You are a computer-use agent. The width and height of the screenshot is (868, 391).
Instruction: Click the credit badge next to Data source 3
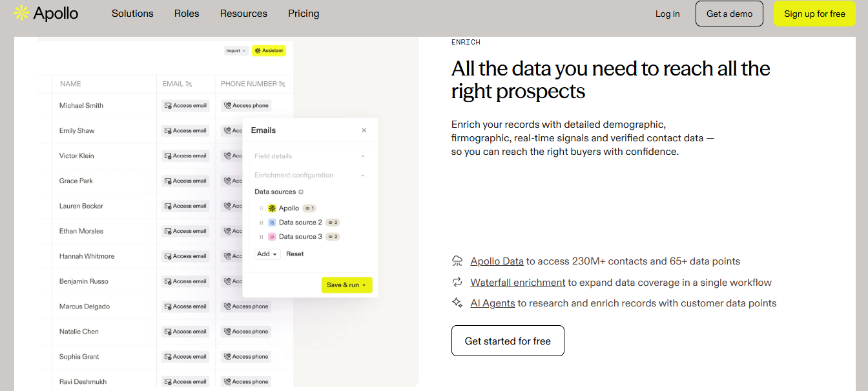coord(333,237)
